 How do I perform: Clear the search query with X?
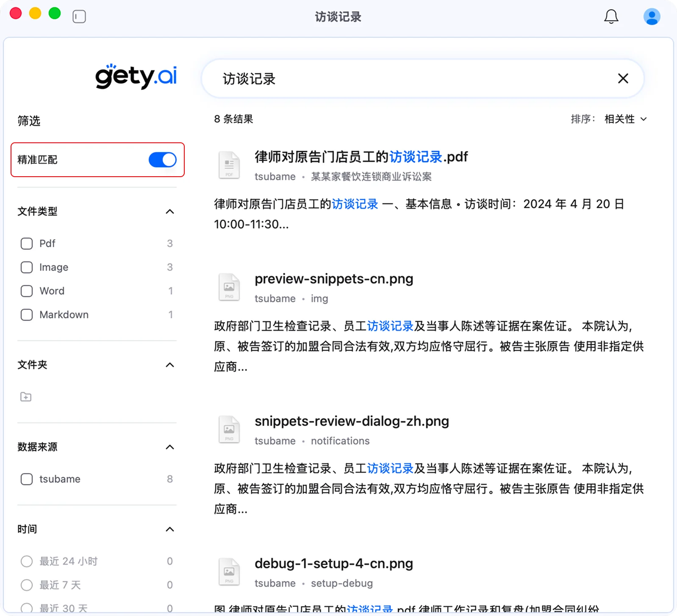point(623,78)
